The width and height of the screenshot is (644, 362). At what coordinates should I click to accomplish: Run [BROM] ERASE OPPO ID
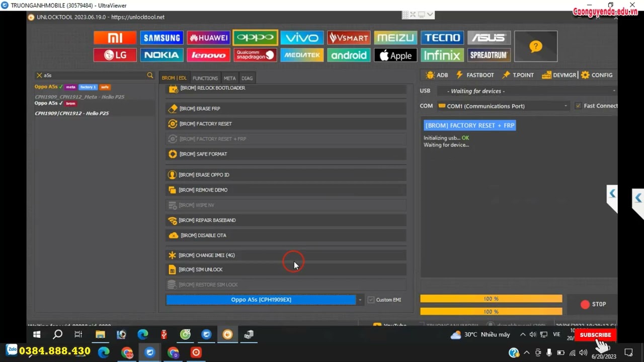coord(286,174)
